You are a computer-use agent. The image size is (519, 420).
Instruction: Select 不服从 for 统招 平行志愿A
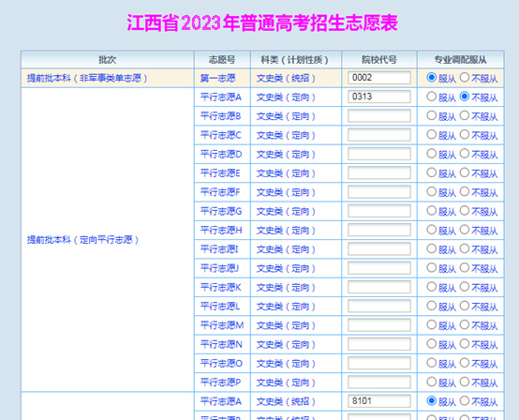click(465, 401)
